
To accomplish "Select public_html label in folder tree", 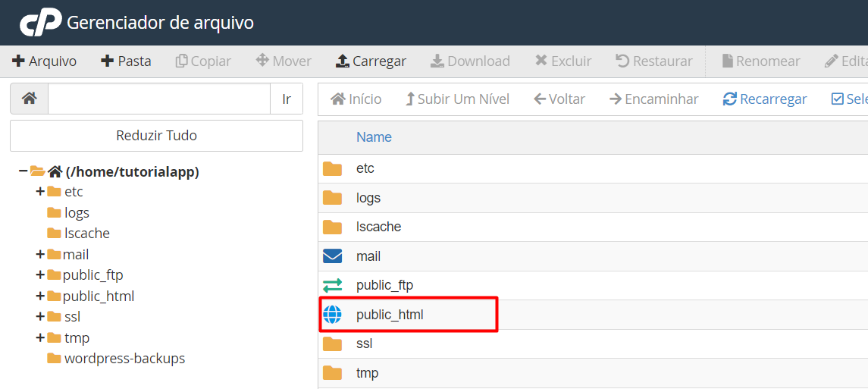I will tap(99, 296).
